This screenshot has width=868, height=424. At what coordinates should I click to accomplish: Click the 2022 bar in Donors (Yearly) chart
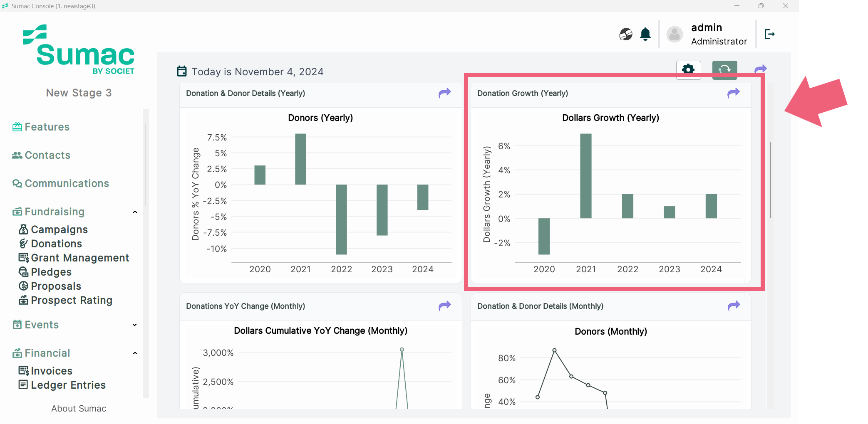click(x=341, y=219)
